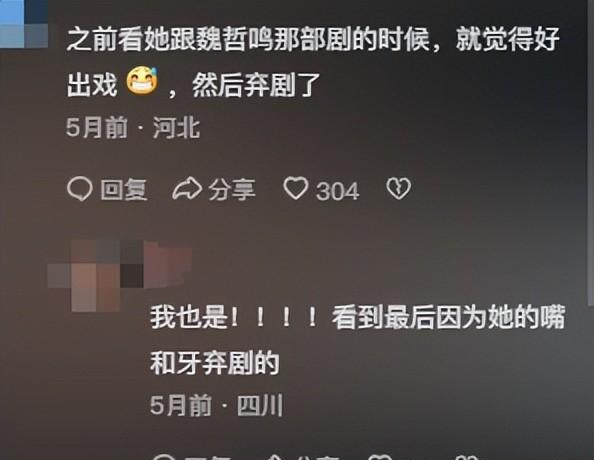Tap the sweating grin emoji in comment
The image size is (594, 460).
click(x=142, y=80)
